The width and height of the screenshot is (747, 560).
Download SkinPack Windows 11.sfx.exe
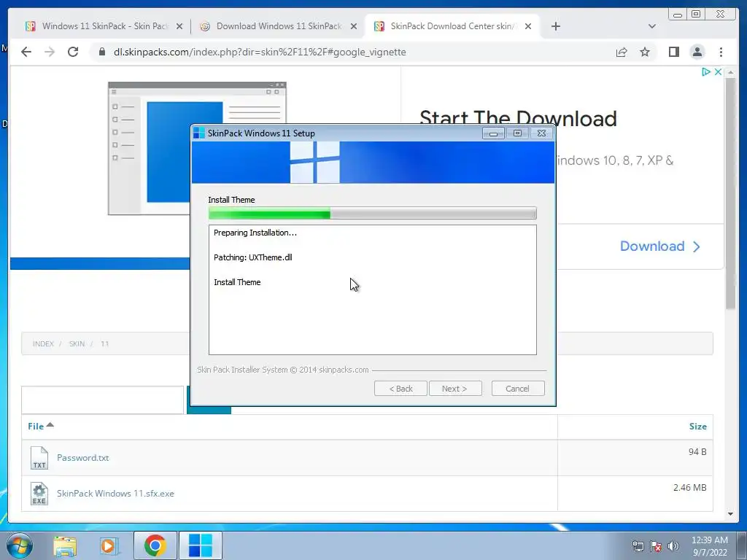click(x=115, y=494)
